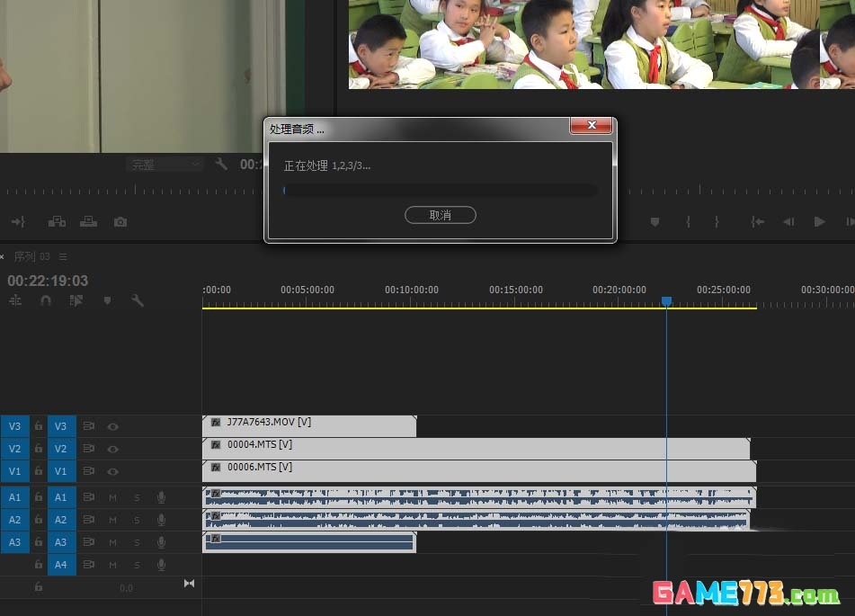The width and height of the screenshot is (855, 616).
Task: Mark In point in program monitor
Action: click(688, 221)
